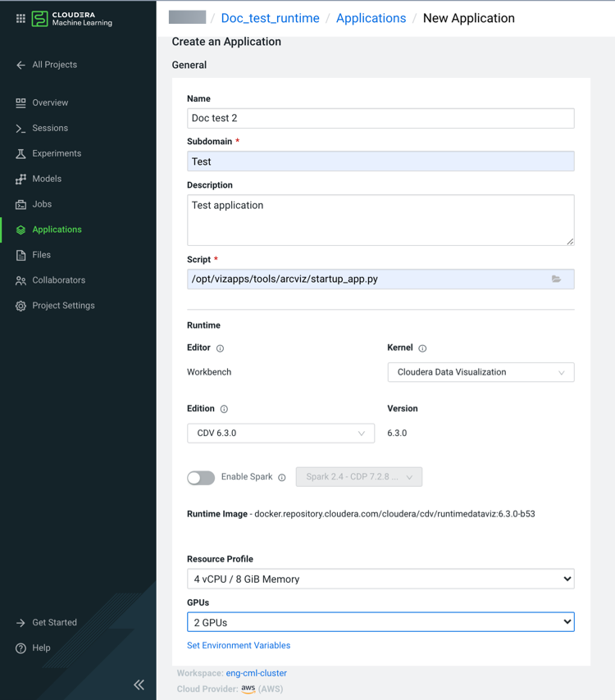Screen dimensions: 615x700
Task: Toggle the Enable Spark switch
Action: (201, 477)
